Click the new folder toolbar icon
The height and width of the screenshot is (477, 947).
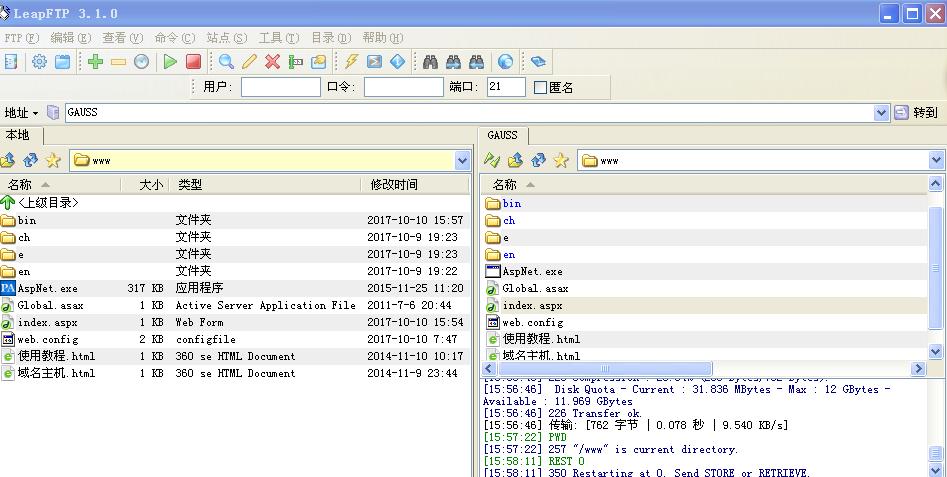(318, 62)
